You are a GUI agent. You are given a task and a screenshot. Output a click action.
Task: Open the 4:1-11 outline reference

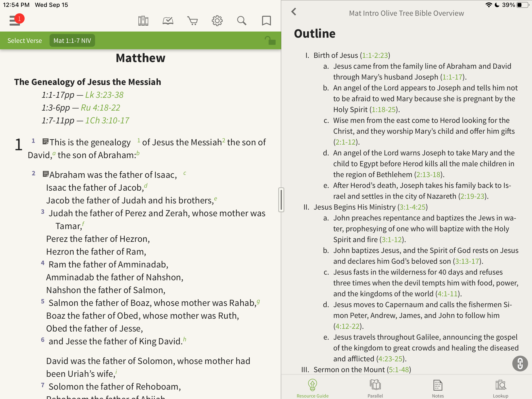(x=448, y=294)
